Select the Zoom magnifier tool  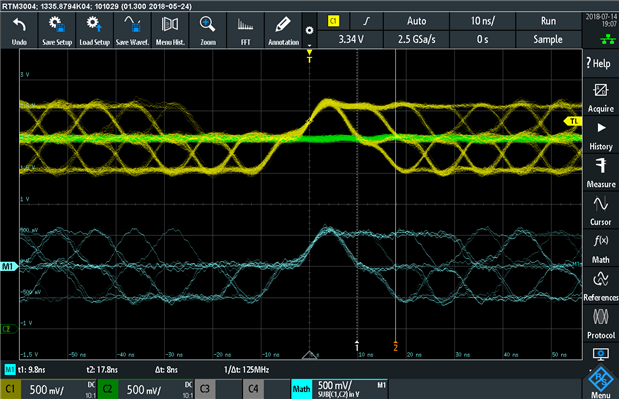[208, 31]
